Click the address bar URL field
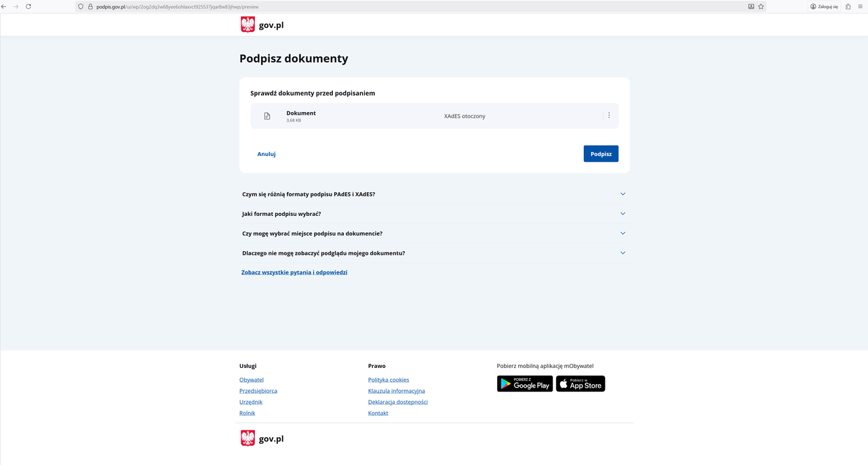This screenshot has height=465, width=868. pyautogui.click(x=407, y=6)
